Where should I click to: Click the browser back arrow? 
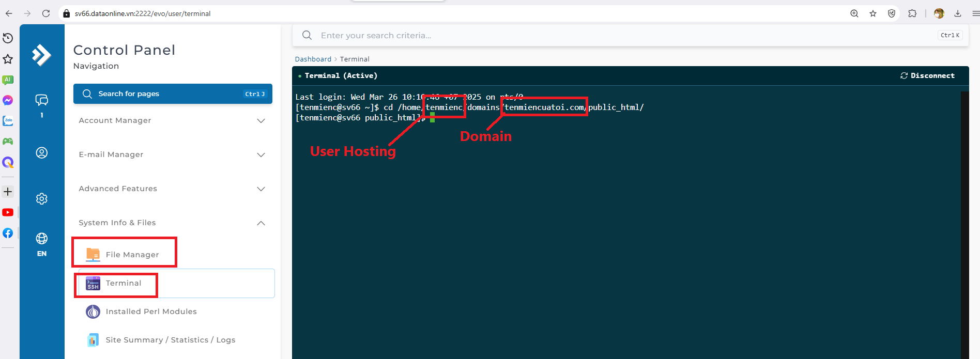(x=9, y=13)
